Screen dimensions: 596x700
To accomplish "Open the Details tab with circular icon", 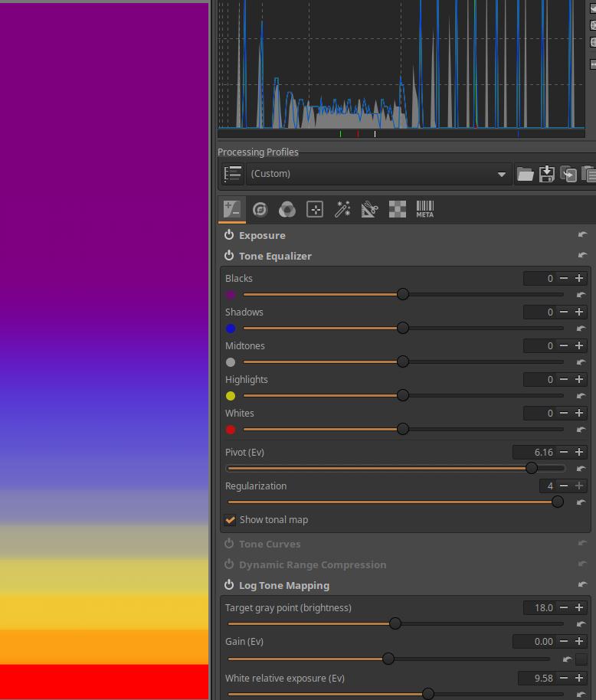I will (260, 209).
